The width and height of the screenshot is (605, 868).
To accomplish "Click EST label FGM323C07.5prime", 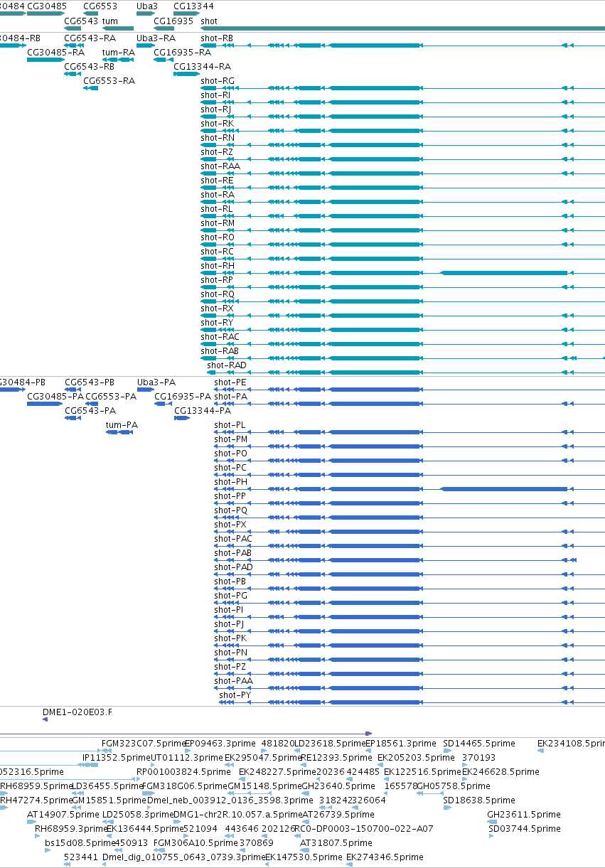I will coord(144,744).
